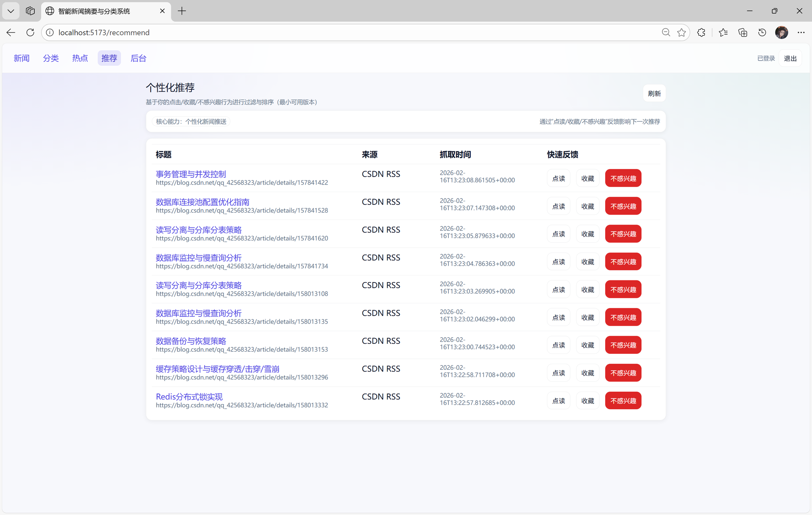812x515 pixels.
Task: Mark Redis分布式锁实现 as 不感兴趣
Action: 623,400
